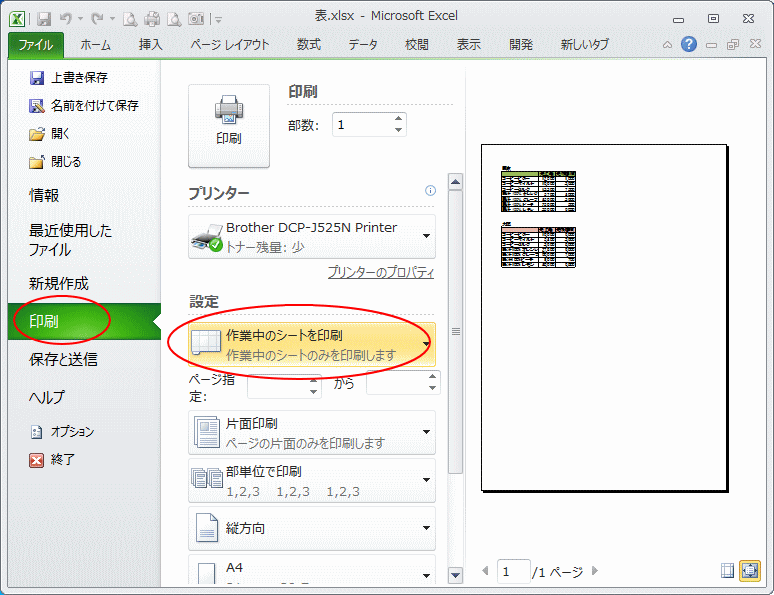This screenshot has height=595, width=774.
Task: Open 最近使用したファイル section
Action: (70, 240)
